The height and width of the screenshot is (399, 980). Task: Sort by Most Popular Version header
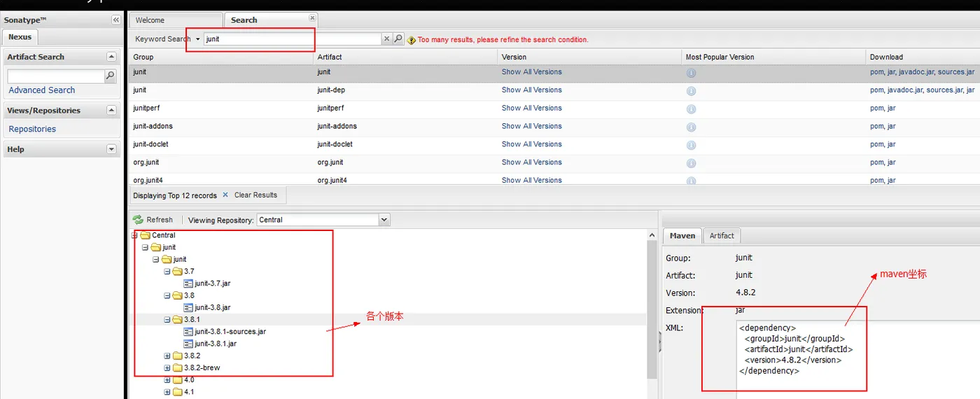click(773, 57)
